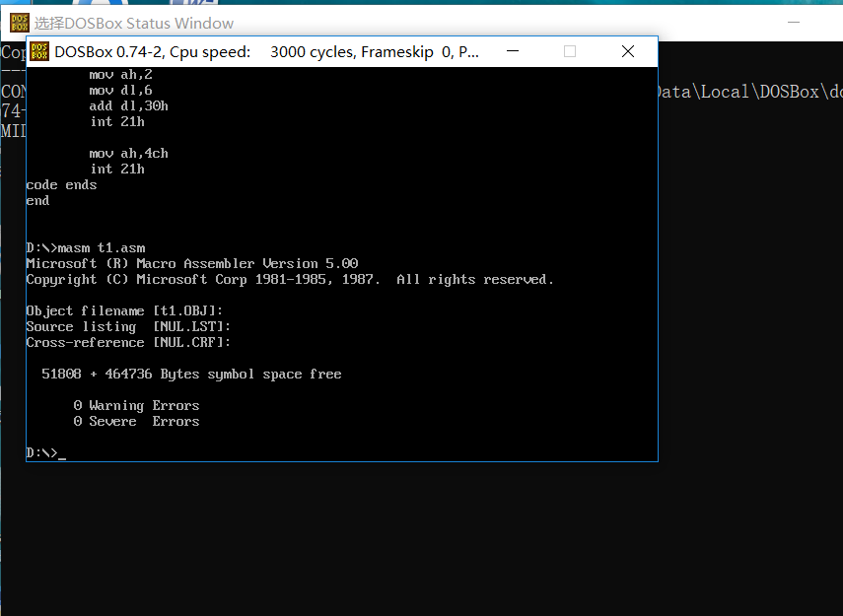Click the 'Cross-reference [NUL.CRF]:' line

click(128, 342)
